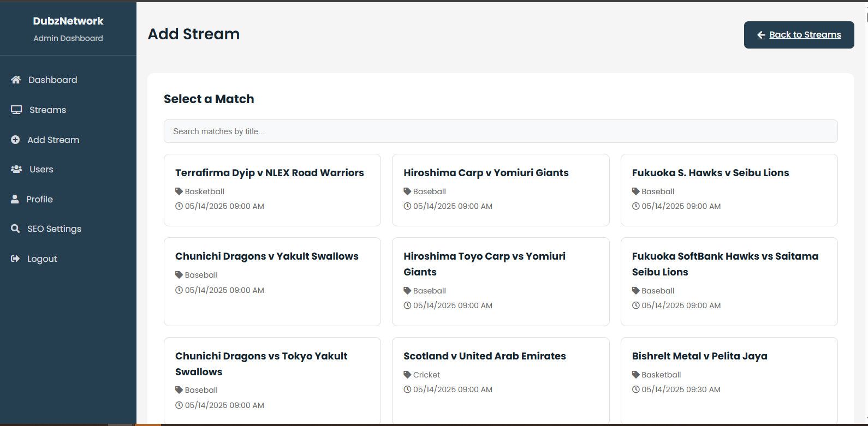Choose the Hiroshima Carp v Yomiuri Giants card
Viewport: 868px width, 426px height.
[x=500, y=189]
